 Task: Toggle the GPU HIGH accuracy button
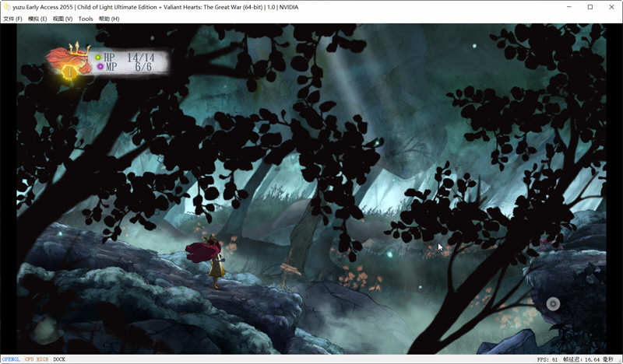click(x=37, y=359)
